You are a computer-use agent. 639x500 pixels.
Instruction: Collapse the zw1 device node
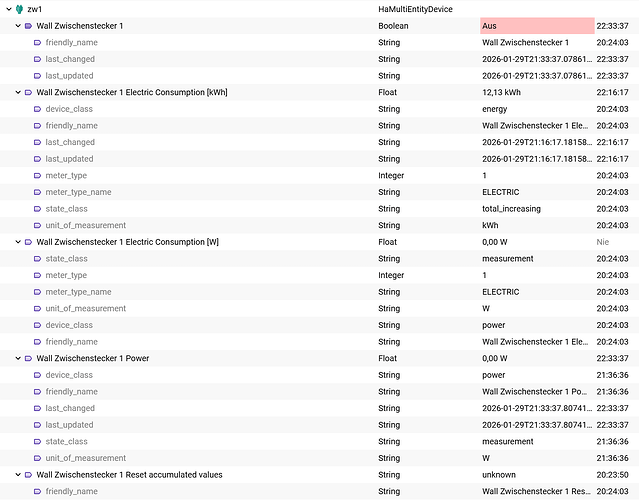coord(9,9)
